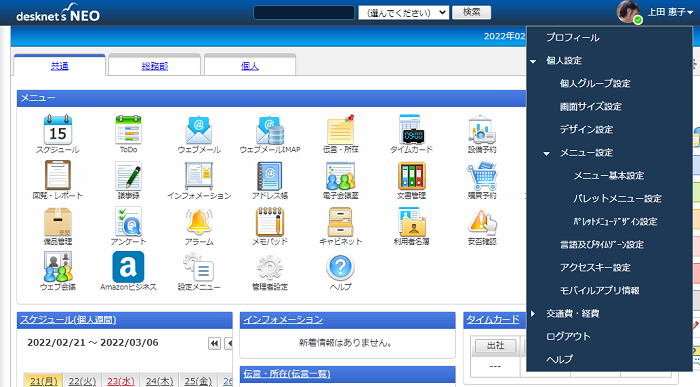Open the インフォメーション board icon
The height and width of the screenshot is (387, 700).
(199, 175)
